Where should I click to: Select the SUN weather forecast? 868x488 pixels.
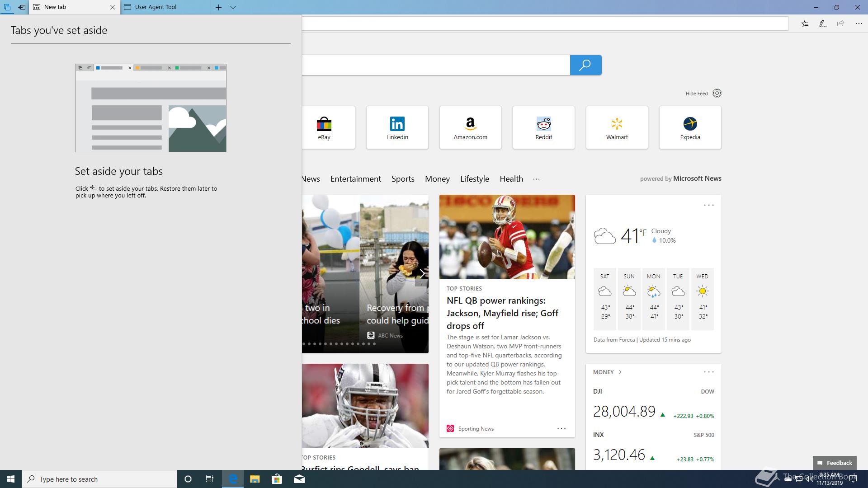point(629,299)
